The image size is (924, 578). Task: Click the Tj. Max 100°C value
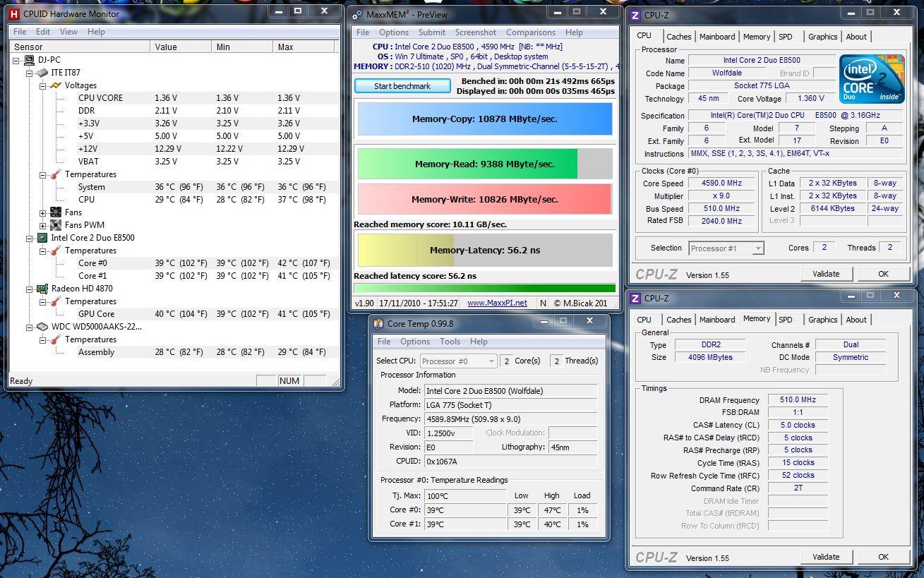click(x=464, y=495)
